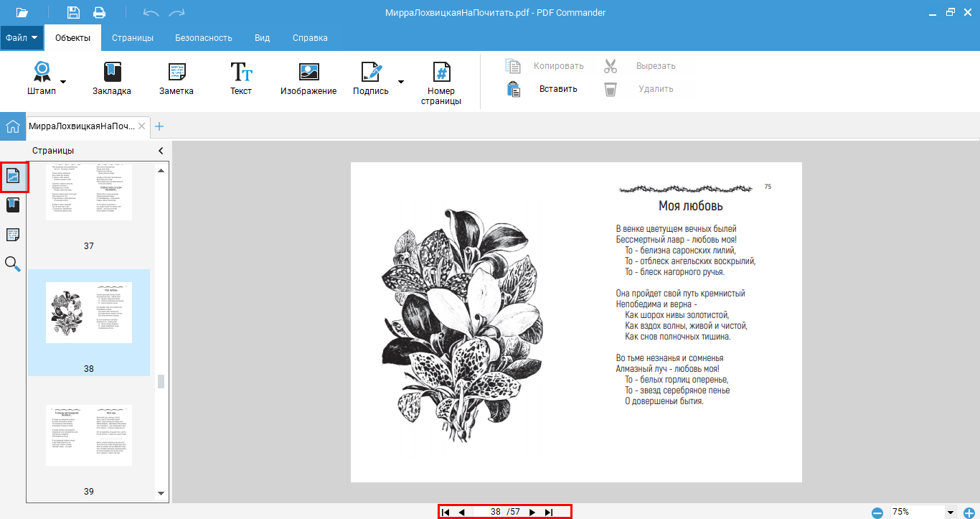Open the Файл menu
Viewport: 980px width, 519px height.
tap(22, 38)
